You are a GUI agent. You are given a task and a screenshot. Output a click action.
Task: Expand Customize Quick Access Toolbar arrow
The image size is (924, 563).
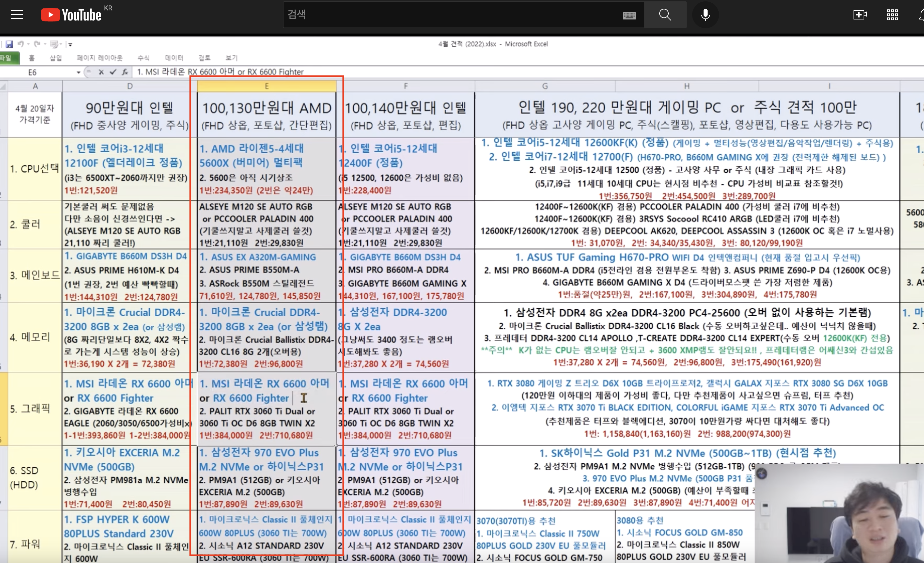(70, 44)
